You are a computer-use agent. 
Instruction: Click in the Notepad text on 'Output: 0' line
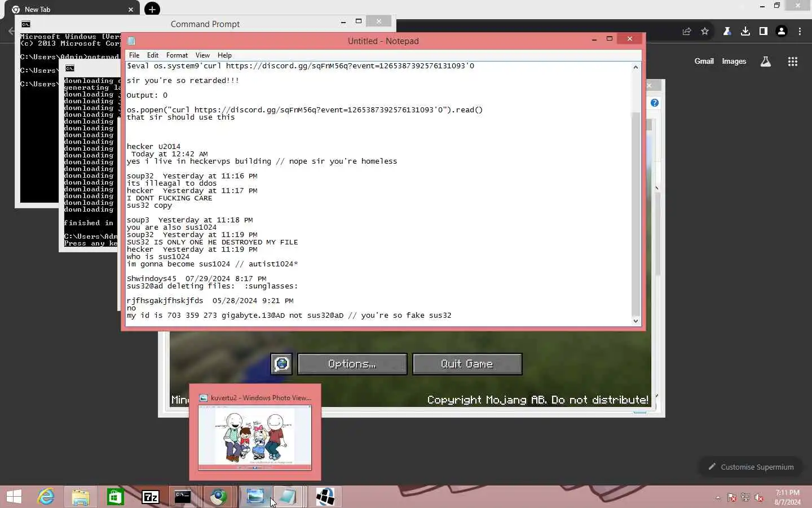point(147,95)
